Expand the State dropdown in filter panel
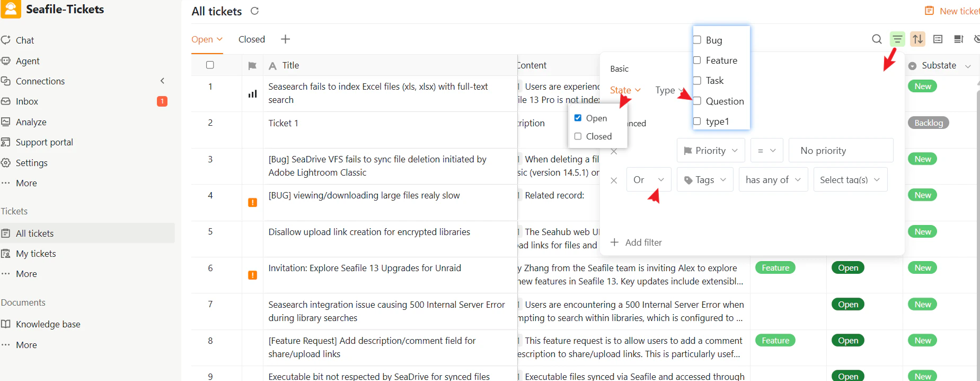 click(x=625, y=90)
